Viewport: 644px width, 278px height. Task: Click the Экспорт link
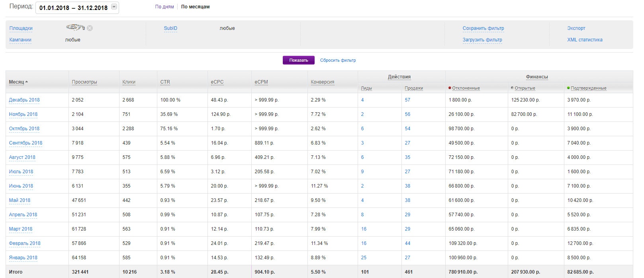click(576, 28)
